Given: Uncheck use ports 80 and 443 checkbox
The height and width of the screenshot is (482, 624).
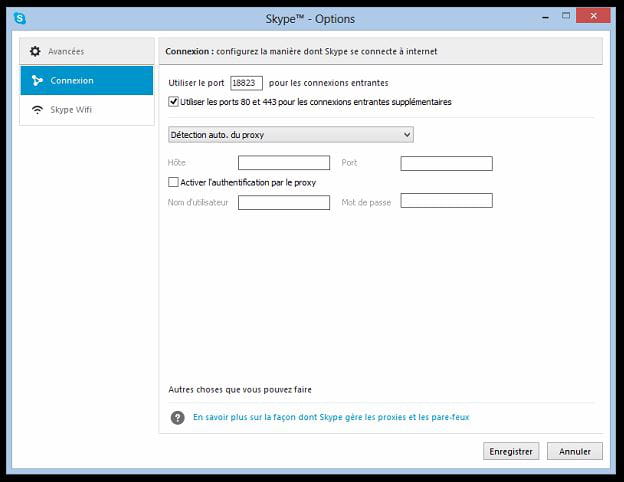Looking at the screenshot, I should pyautogui.click(x=173, y=101).
